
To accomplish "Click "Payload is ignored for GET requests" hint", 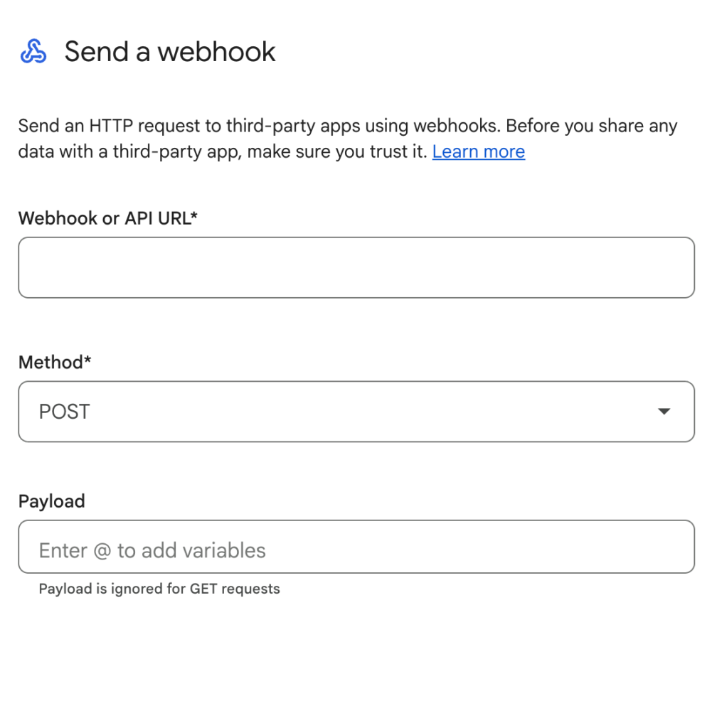I will (x=159, y=589).
